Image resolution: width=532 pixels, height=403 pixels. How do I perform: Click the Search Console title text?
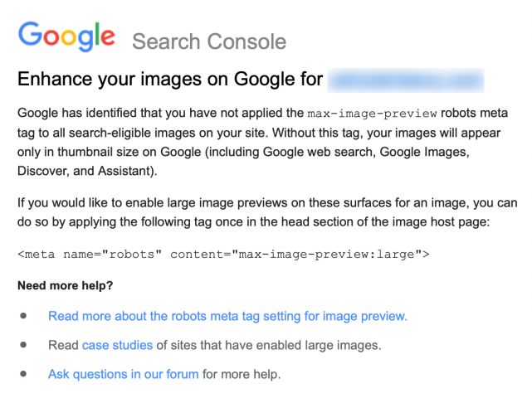(208, 41)
